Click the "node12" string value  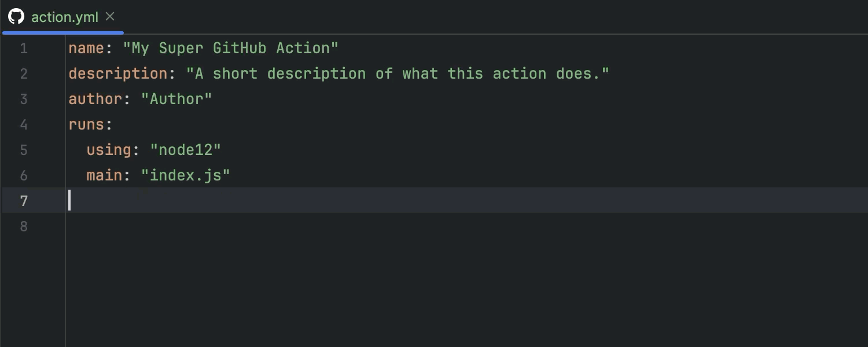tap(186, 150)
